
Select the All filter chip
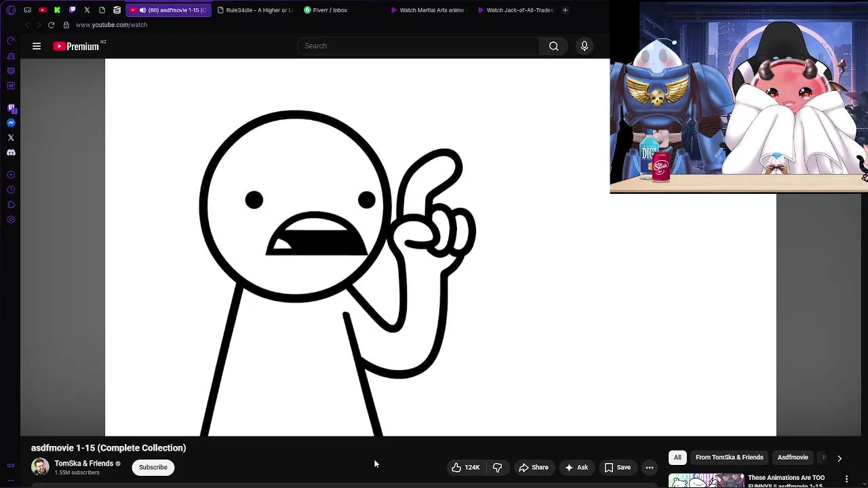click(x=677, y=457)
